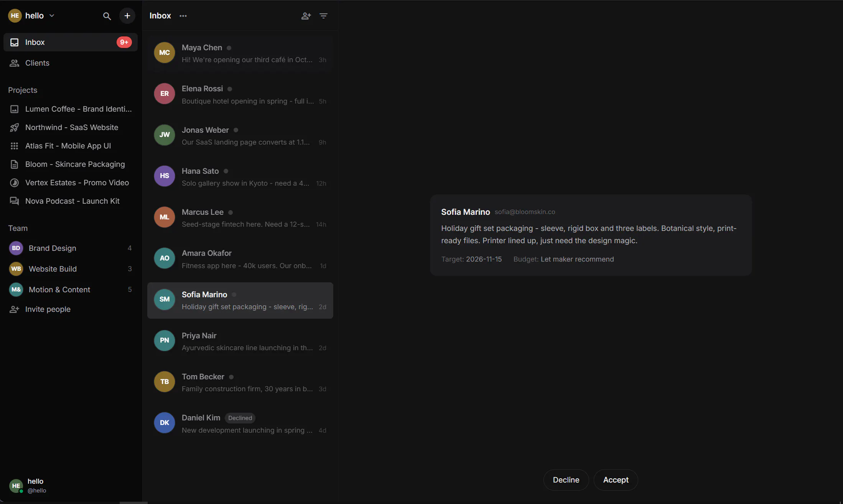The width and height of the screenshot is (843, 504).
Task: Decline Sofia Marino's request
Action: [566, 480]
